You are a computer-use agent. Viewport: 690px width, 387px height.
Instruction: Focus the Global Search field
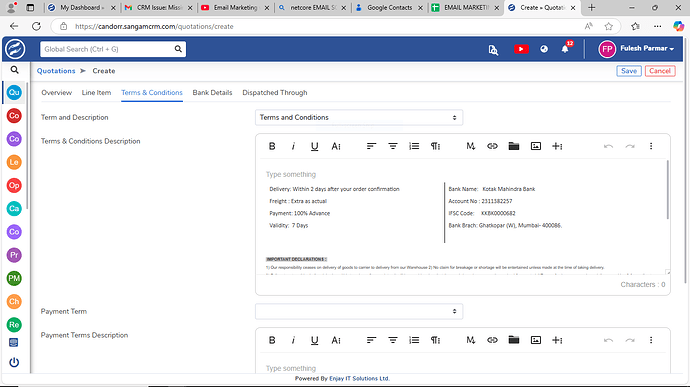tap(107, 49)
